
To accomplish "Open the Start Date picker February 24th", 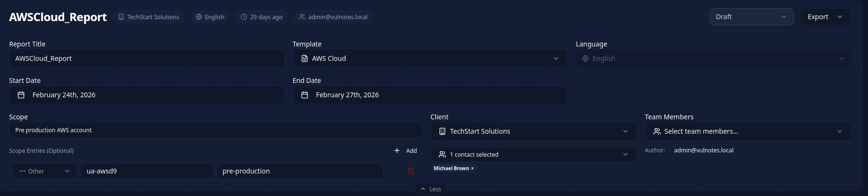I will [147, 95].
